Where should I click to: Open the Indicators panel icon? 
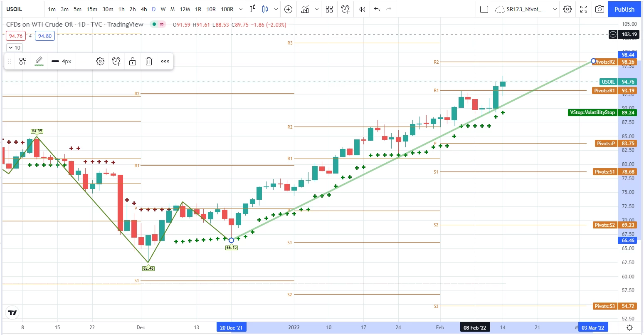click(306, 9)
